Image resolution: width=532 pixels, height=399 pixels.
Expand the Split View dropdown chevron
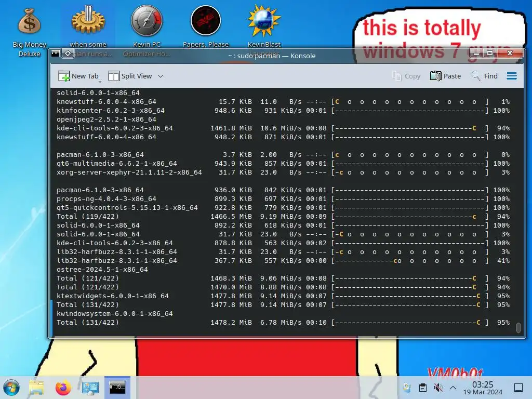coord(161,76)
